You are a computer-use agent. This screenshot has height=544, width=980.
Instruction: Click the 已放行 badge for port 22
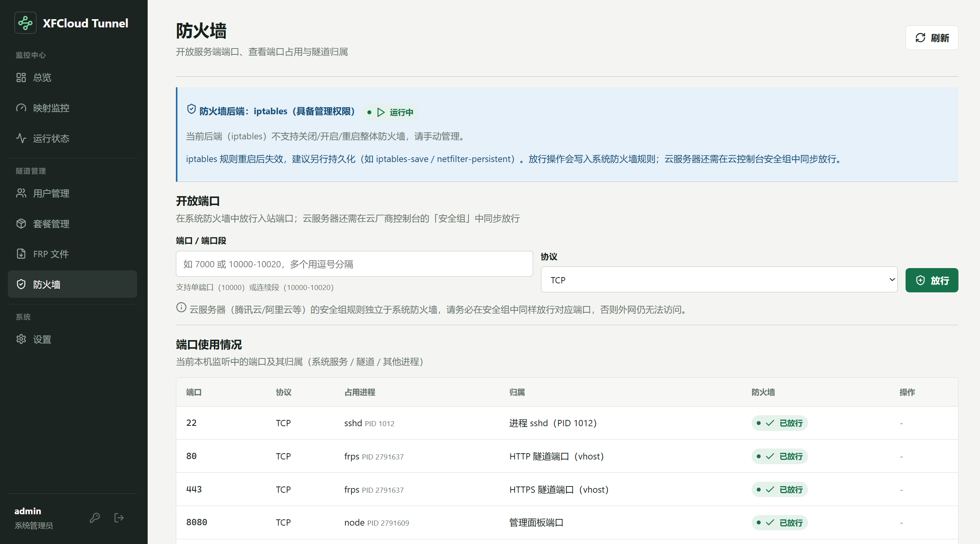coord(779,423)
